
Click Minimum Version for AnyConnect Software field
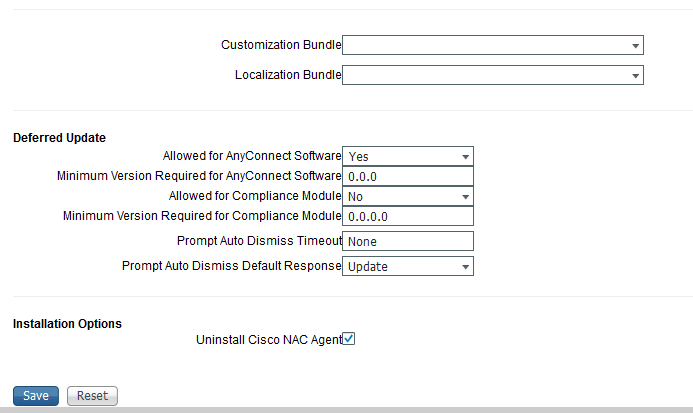pyautogui.click(x=407, y=176)
